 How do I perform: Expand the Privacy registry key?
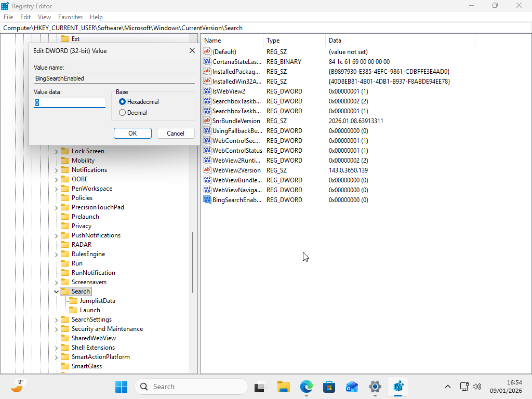pos(56,225)
